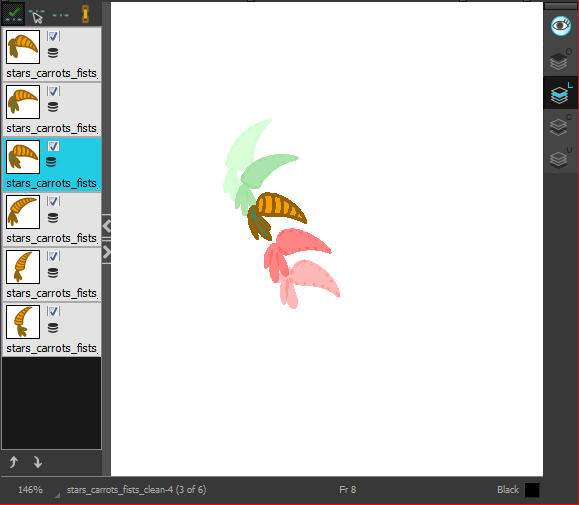This screenshot has width=579, height=505.
Task: Select the underlay art layer icon
Action: click(560, 158)
